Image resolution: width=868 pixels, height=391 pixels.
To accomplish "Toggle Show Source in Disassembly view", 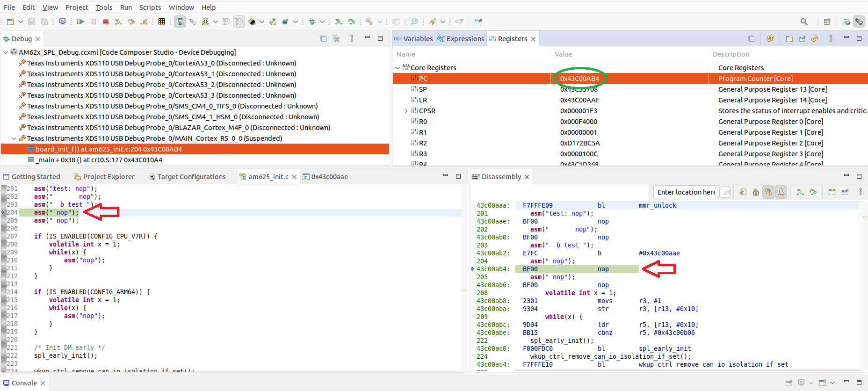I will 781,192.
